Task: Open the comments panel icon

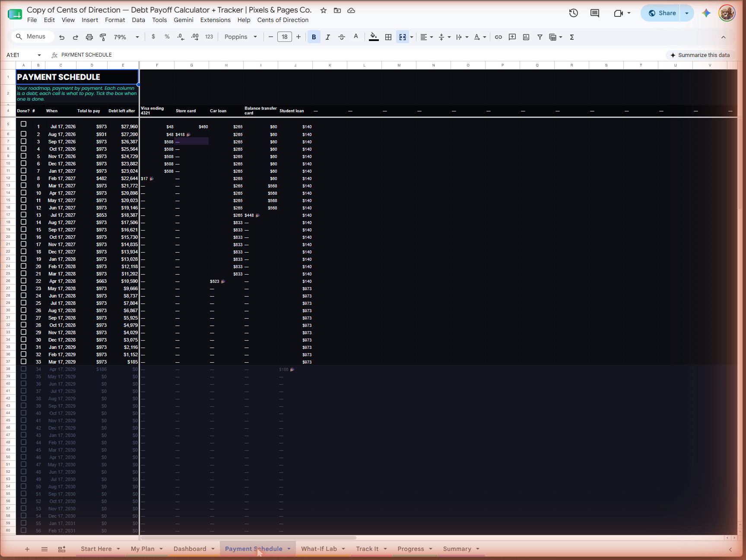Action: point(595,13)
